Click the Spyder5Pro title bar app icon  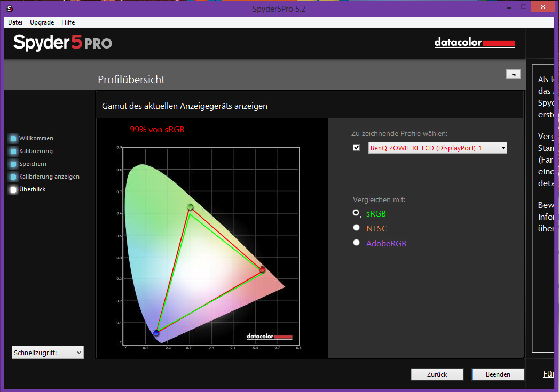point(10,9)
